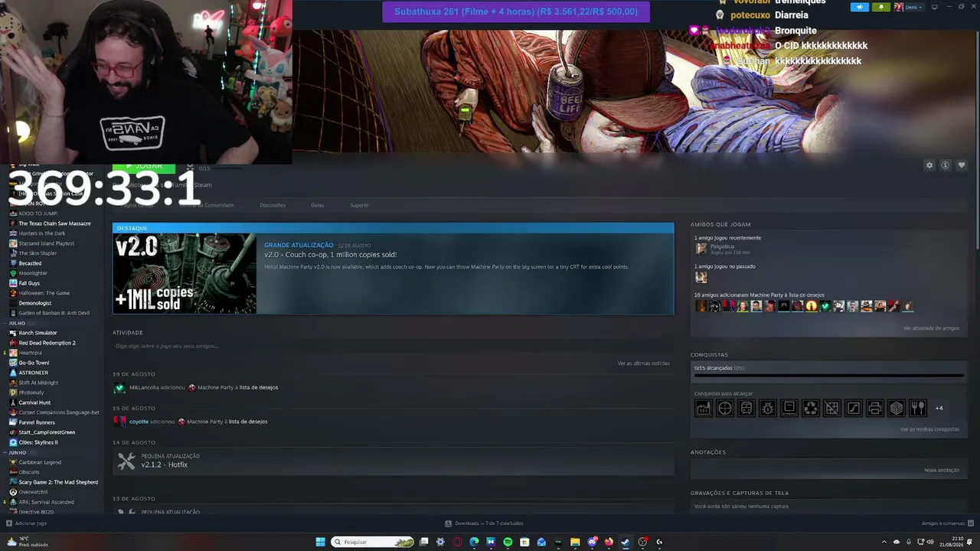Click the train achievement icon
Viewport: 980px width, 551px height.
pyautogui.click(x=746, y=408)
